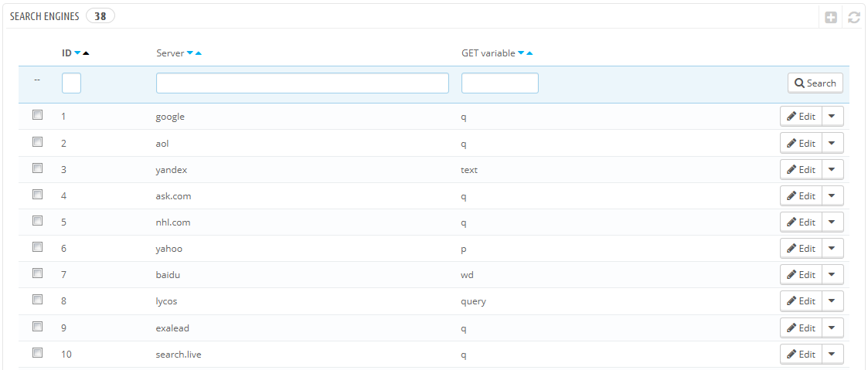The image size is (868, 370).
Task: Sort GET variable column descending arrow
Action: 521,53
